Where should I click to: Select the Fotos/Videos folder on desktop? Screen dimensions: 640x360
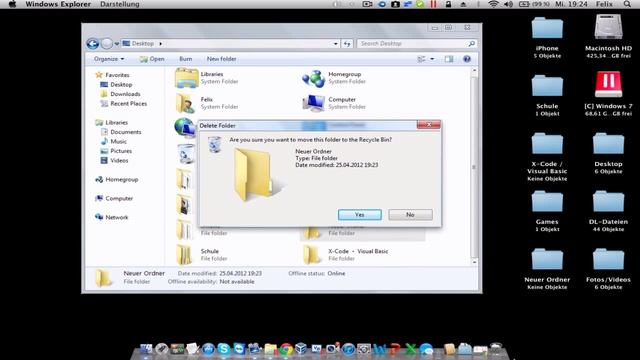click(608, 260)
